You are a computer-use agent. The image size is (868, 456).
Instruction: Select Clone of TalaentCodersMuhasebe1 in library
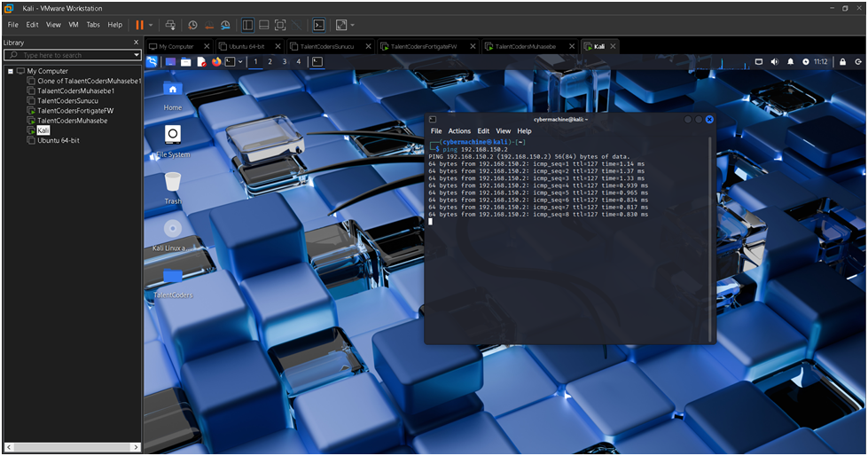pyautogui.click(x=89, y=81)
